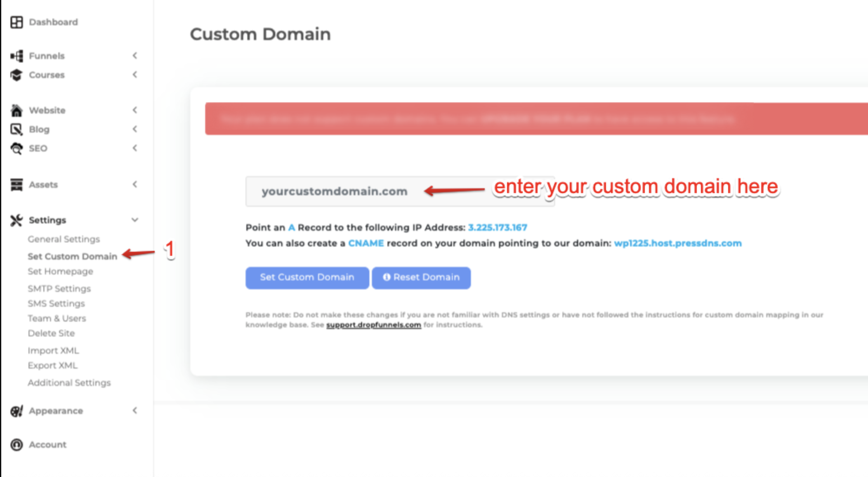This screenshot has width=868, height=477.
Task: Click the Account icon in sidebar
Action: [x=17, y=445]
